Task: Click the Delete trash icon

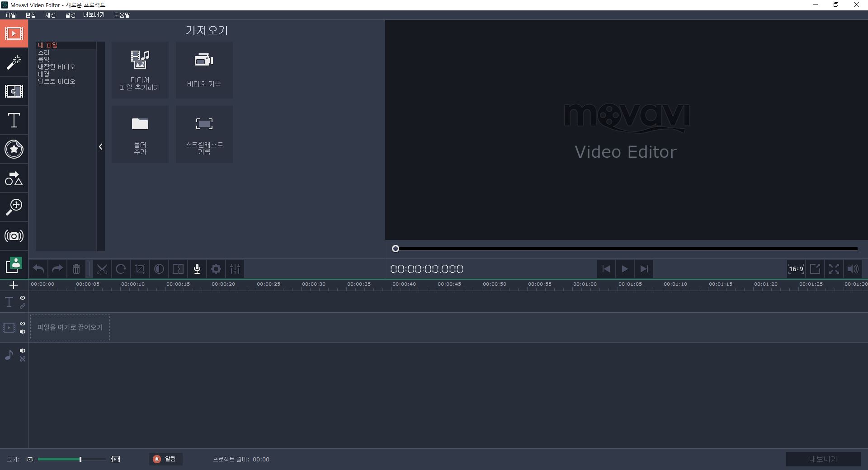Action: 76,269
